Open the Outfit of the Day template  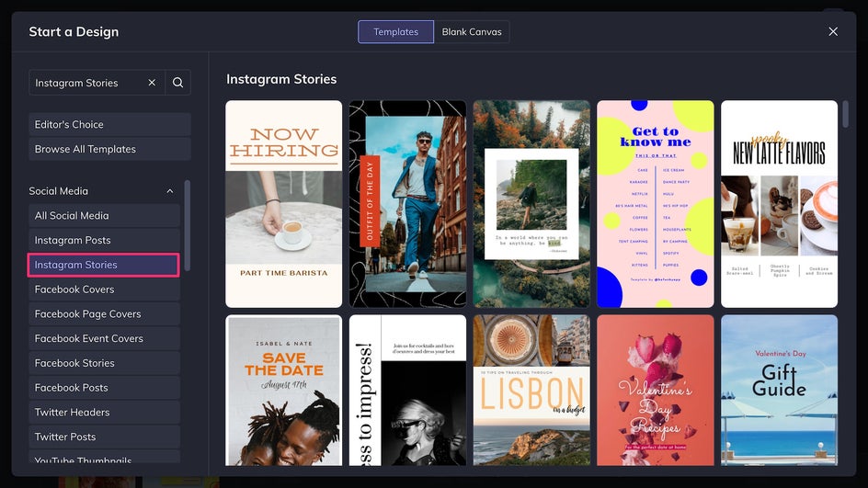(407, 204)
